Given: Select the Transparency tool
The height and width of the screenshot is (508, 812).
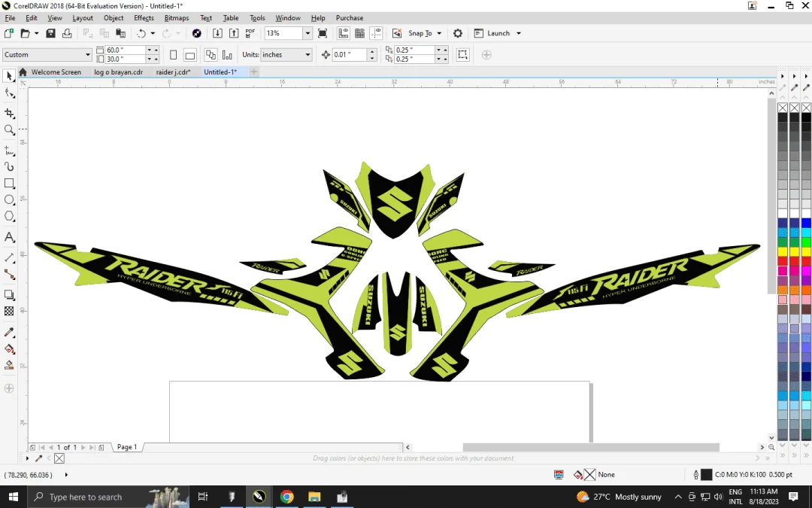Looking at the screenshot, I should pos(9,311).
